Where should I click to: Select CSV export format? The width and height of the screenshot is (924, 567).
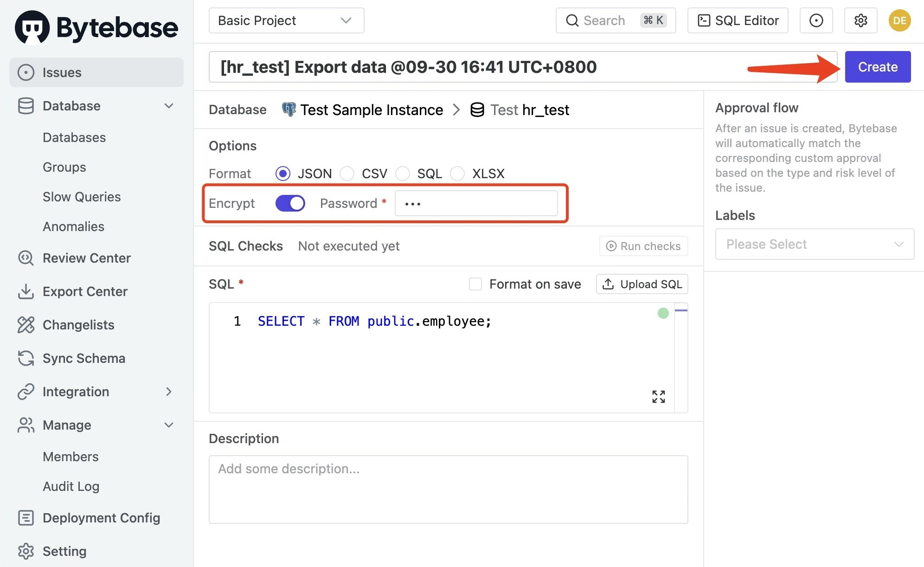[x=347, y=174]
